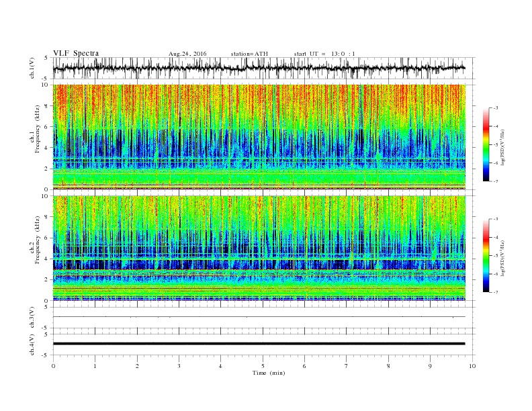
Task: Click the ch.1 spectrogram color scale bar
Action: tap(486, 144)
